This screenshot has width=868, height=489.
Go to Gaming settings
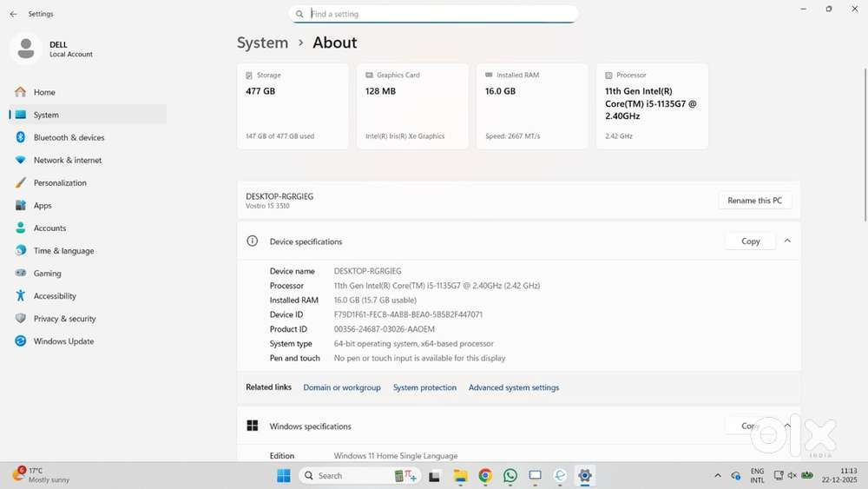(47, 274)
